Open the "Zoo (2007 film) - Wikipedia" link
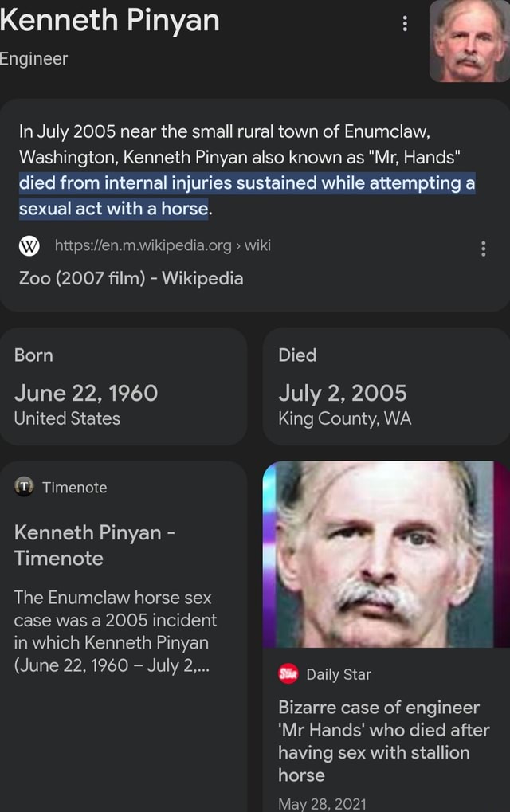Image resolution: width=510 pixels, height=812 pixels. (132, 278)
